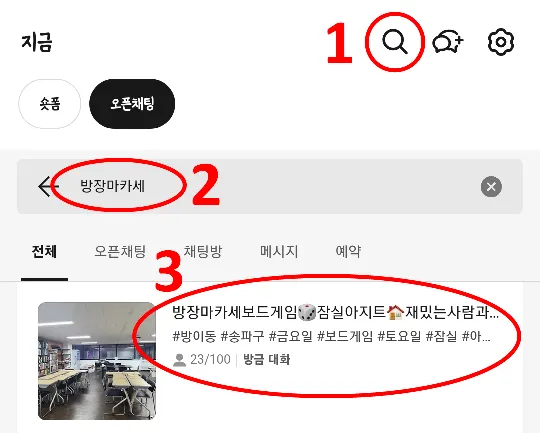Click the person icon beside member count

[x=179, y=360]
